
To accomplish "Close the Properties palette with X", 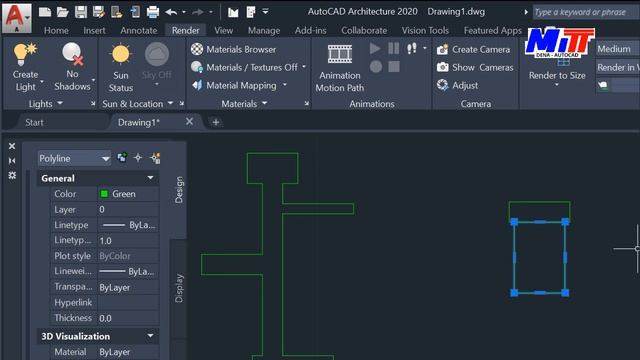I will 12,146.
